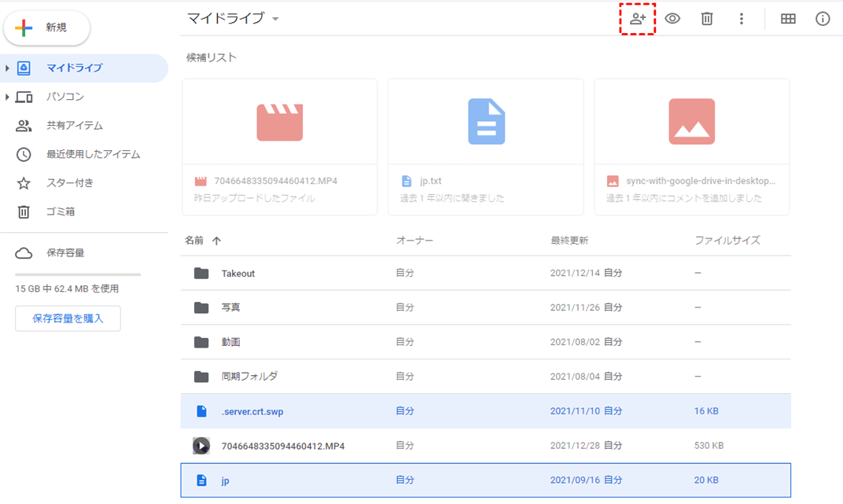Show details info panel
Image resolution: width=843 pixels, height=504 pixels.
click(x=823, y=19)
